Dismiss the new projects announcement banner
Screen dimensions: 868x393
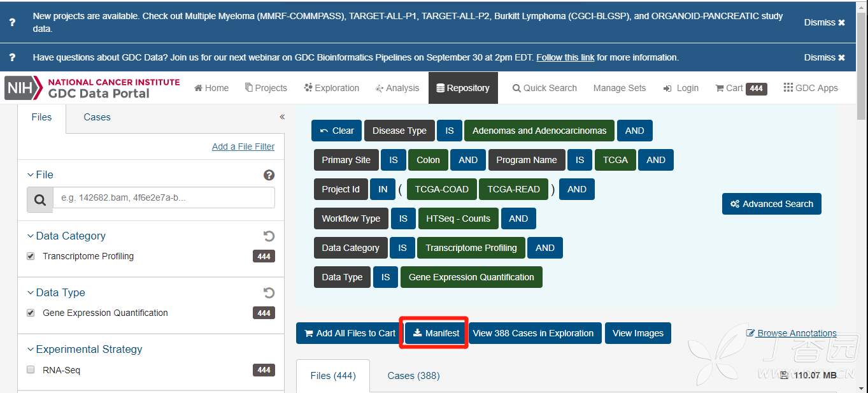pyautogui.click(x=824, y=22)
